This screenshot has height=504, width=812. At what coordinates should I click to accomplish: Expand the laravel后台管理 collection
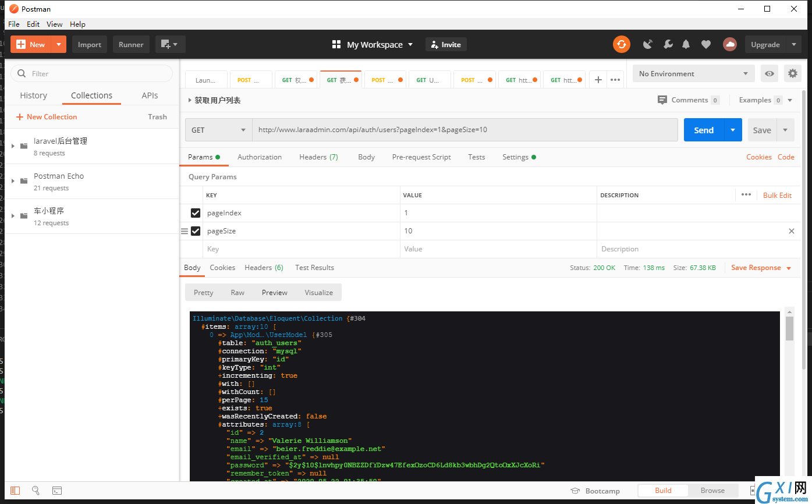coord(13,146)
